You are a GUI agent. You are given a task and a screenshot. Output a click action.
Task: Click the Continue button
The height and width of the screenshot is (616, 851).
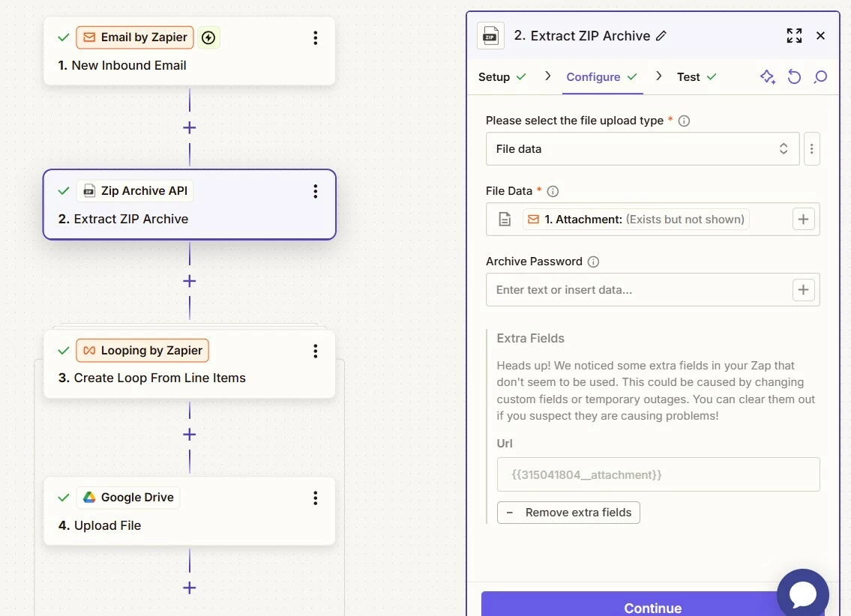pyautogui.click(x=653, y=606)
